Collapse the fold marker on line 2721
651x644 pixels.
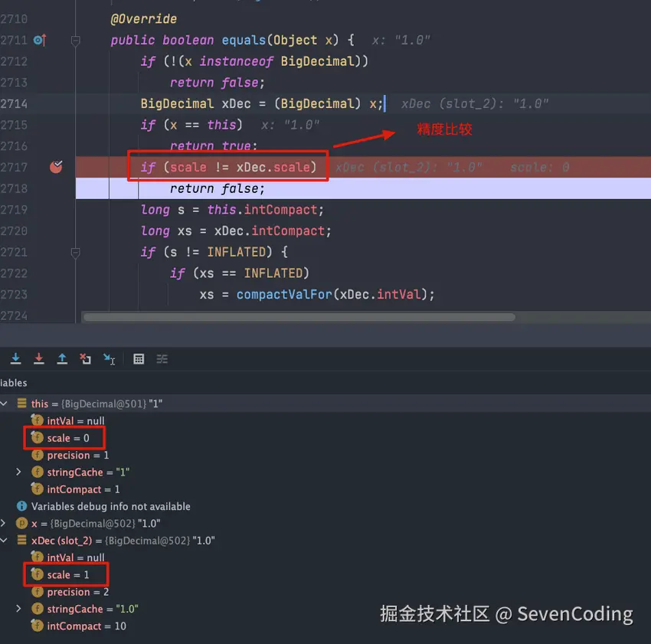pos(76,253)
